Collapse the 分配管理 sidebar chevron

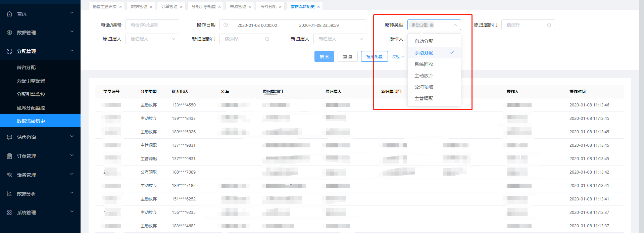tap(71, 50)
